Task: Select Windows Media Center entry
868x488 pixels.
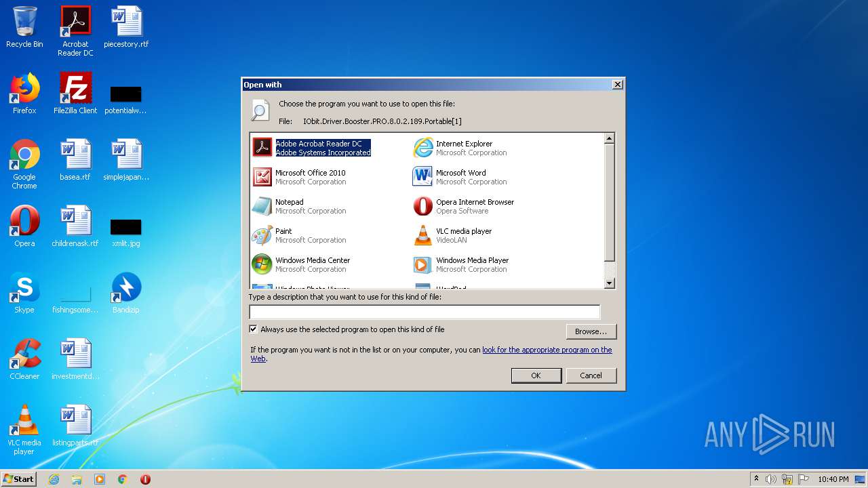Action: coord(301,264)
